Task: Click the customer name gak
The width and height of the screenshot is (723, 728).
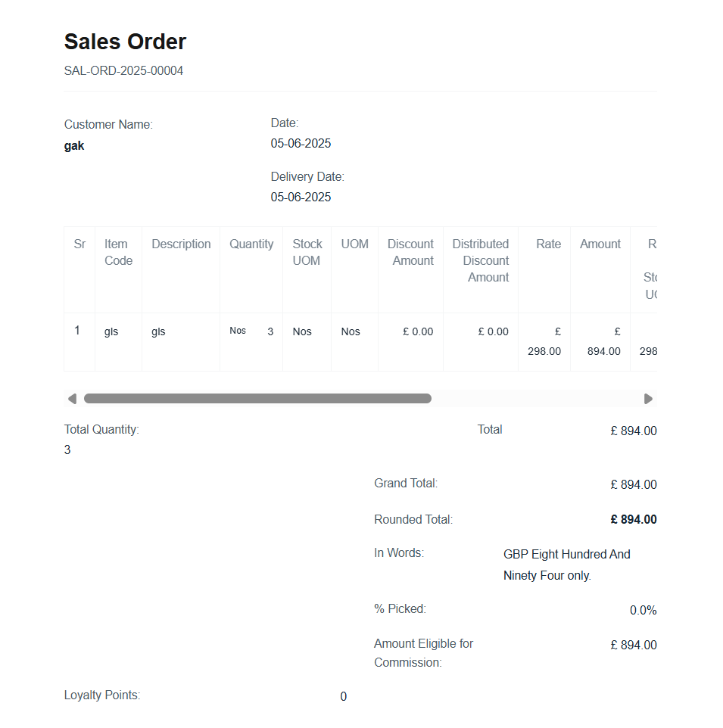Action: point(74,146)
